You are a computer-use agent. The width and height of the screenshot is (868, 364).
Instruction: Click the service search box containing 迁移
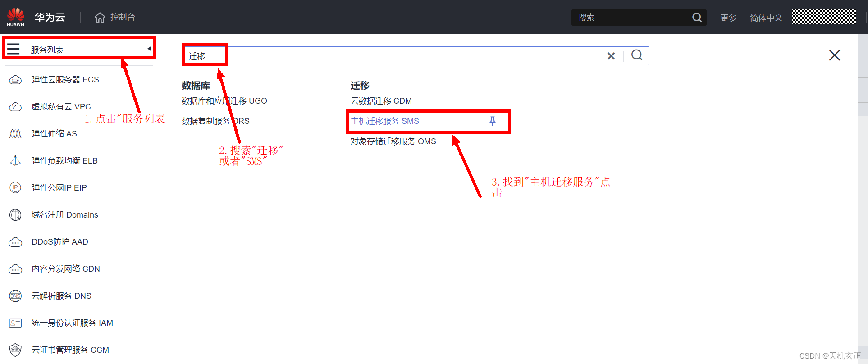415,56
